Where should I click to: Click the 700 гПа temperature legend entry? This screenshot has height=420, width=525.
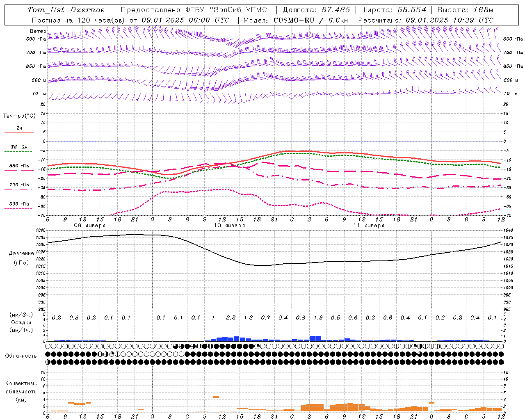[x=19, y=185]
